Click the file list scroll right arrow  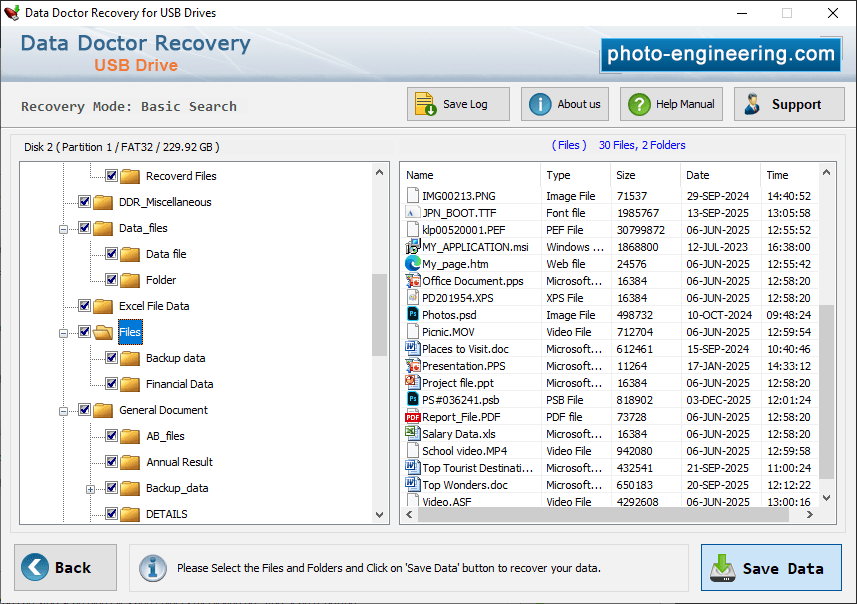[810, 514]
